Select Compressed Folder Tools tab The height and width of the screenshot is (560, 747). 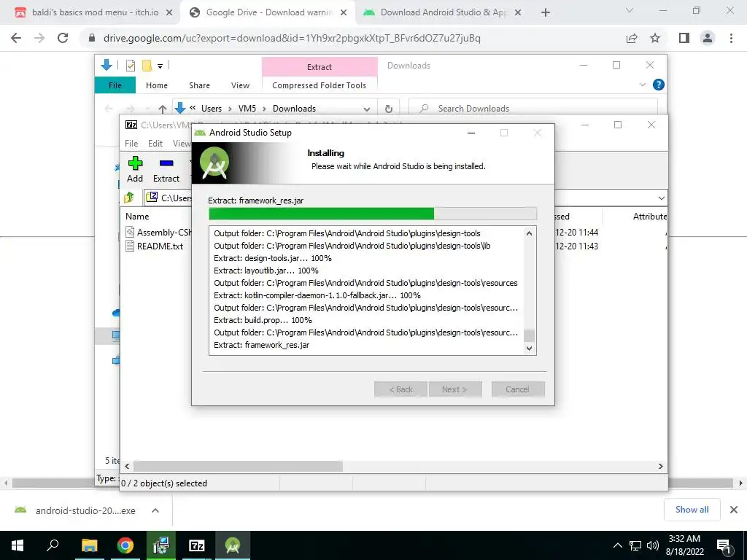click(320, 85)
